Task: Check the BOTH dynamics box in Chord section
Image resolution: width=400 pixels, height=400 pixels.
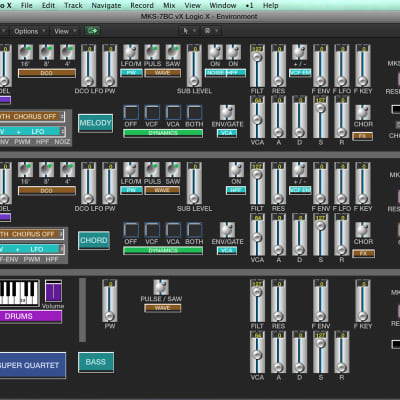Action: click(194, 230)
